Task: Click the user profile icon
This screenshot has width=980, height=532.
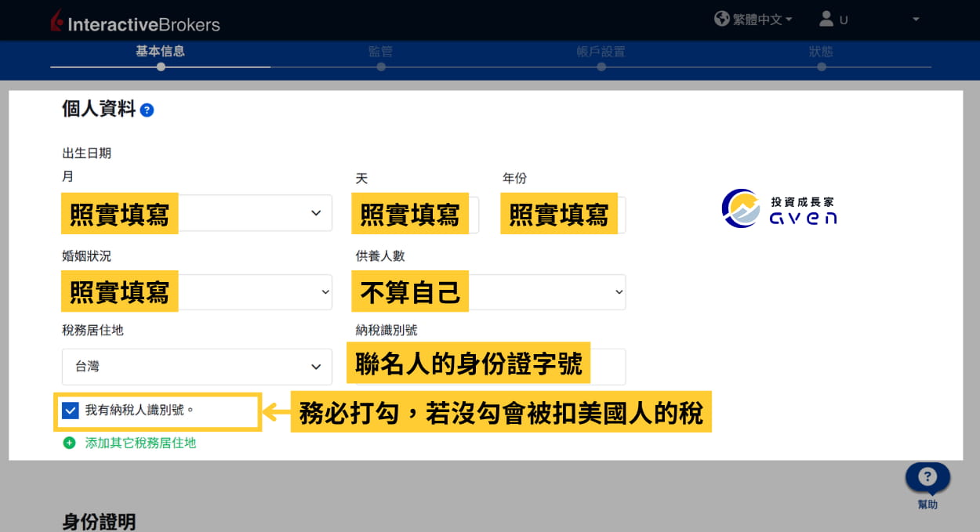Action: pyautogui.click(x=826, y=19)
